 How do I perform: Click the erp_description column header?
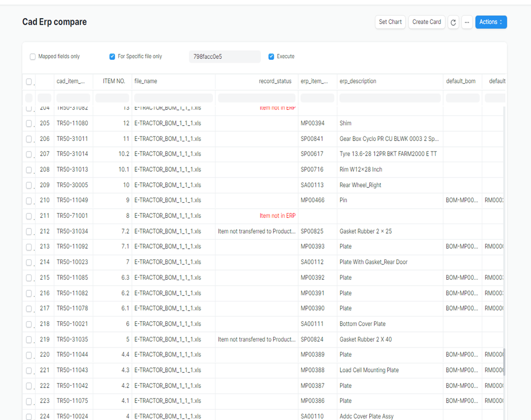358,81
